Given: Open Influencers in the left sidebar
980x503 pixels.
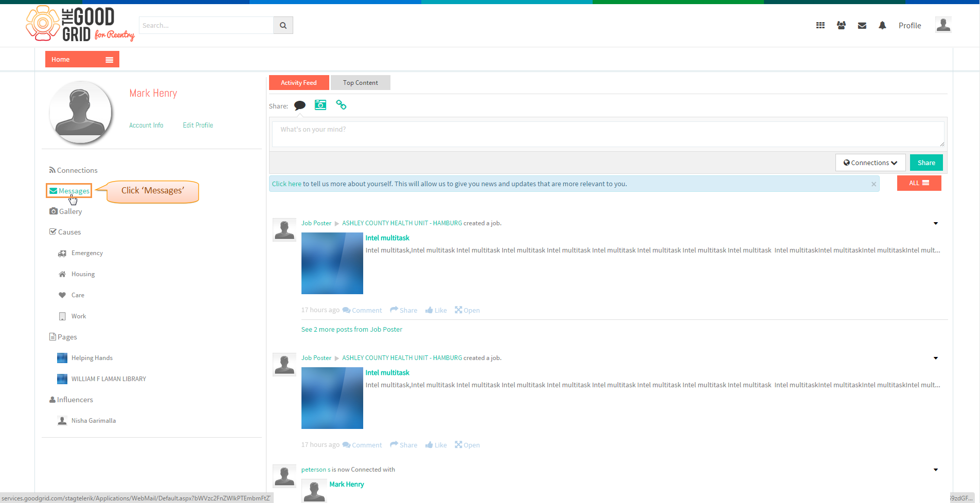Looking at the screenshot, I should (x=71, y=400).
